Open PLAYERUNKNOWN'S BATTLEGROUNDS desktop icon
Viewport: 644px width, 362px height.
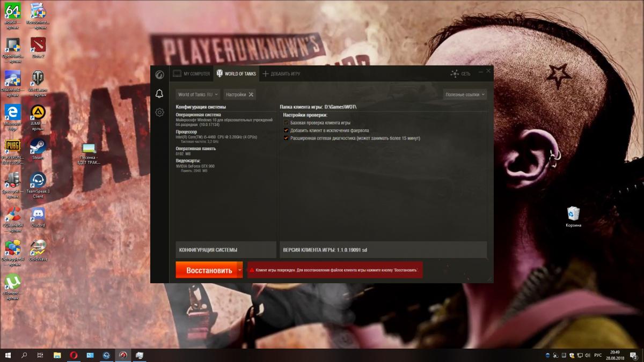tap(12, 151)
